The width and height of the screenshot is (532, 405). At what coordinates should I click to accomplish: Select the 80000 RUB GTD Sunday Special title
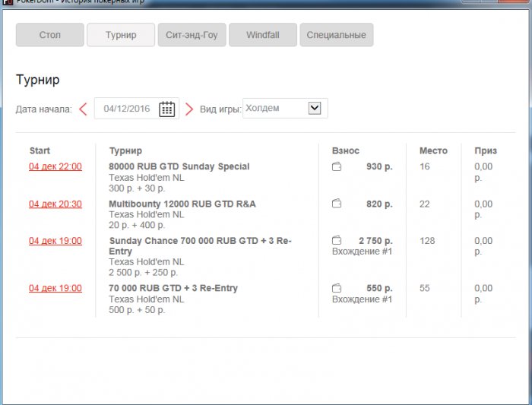tap(179, 166)
